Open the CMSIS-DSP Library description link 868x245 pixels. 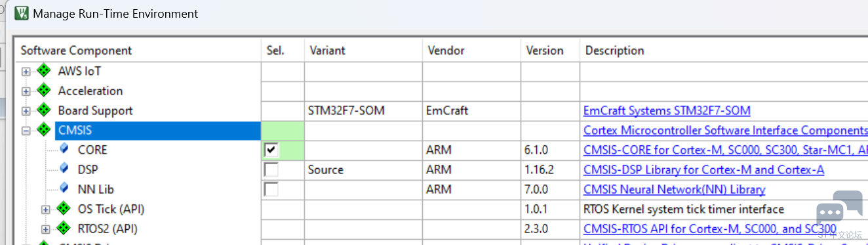click(x=703, y=170)
